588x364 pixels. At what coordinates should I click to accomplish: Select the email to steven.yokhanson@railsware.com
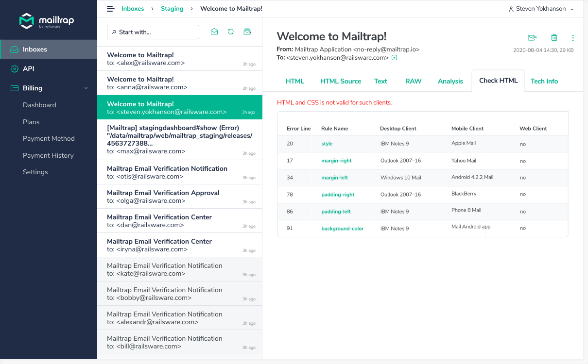pyautogui.click(x=180, y=107)
